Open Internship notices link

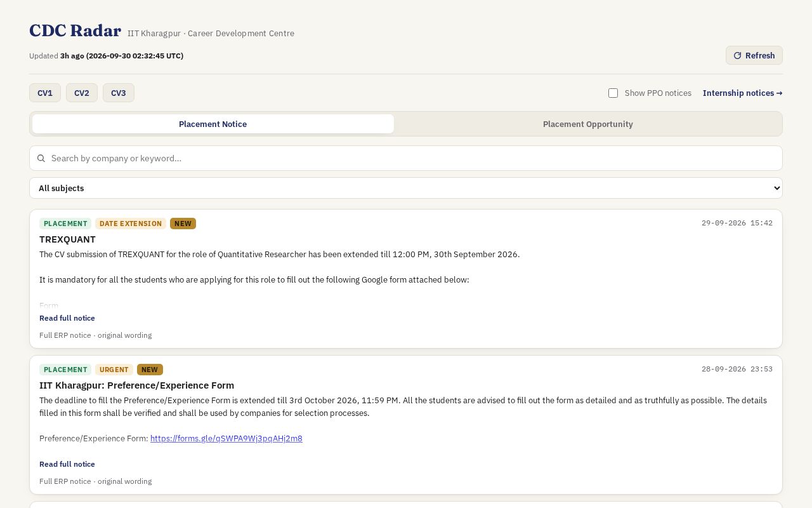tap(742, 93)
